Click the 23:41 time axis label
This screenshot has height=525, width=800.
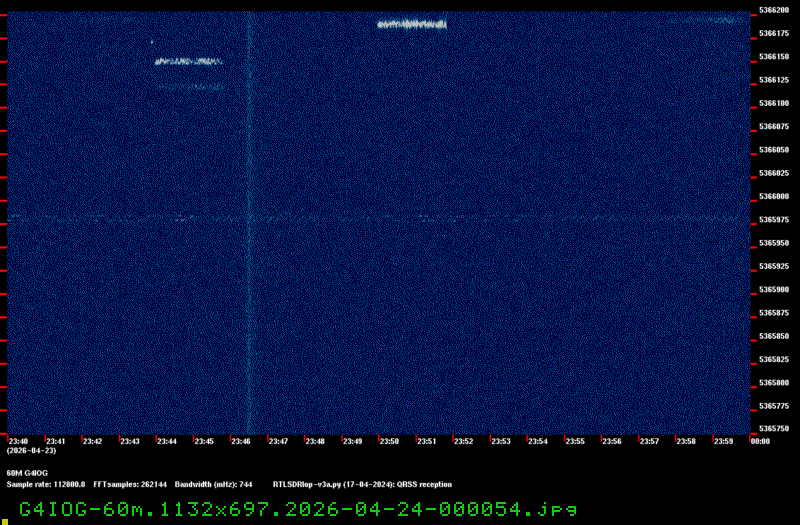[56, 441]
